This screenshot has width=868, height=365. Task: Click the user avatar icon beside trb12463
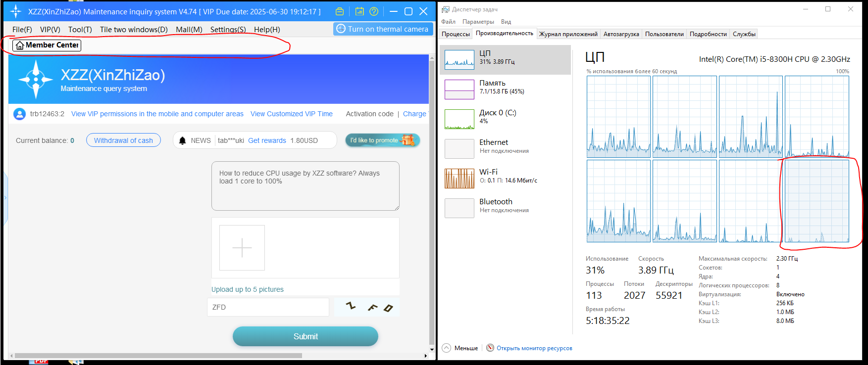click(x=19, y=114)
